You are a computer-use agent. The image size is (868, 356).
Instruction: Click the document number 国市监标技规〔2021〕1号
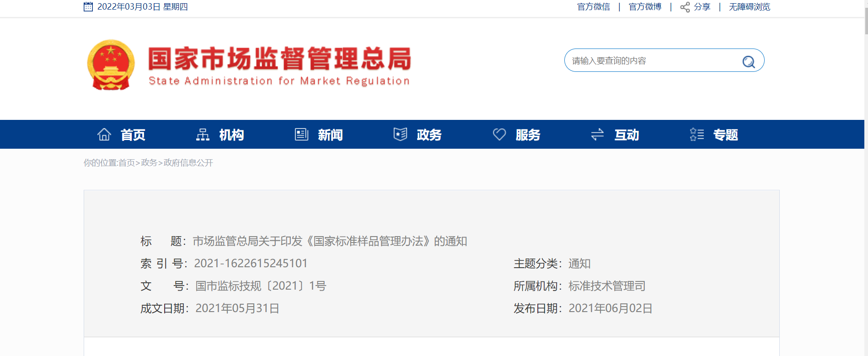tap(261, 286)
